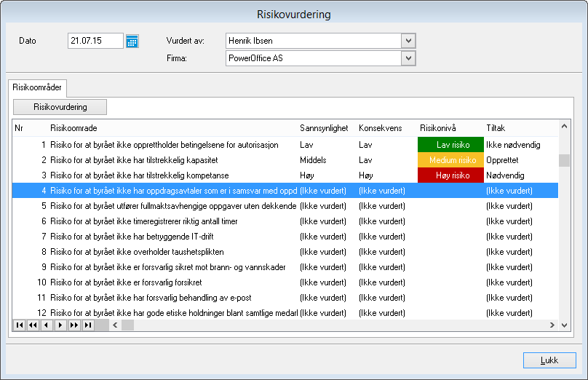Viewport: 588px width, 380px height.
Task: Select row 3 about tilstrekkelig kompetanse
Action: [x=285, y=175]
